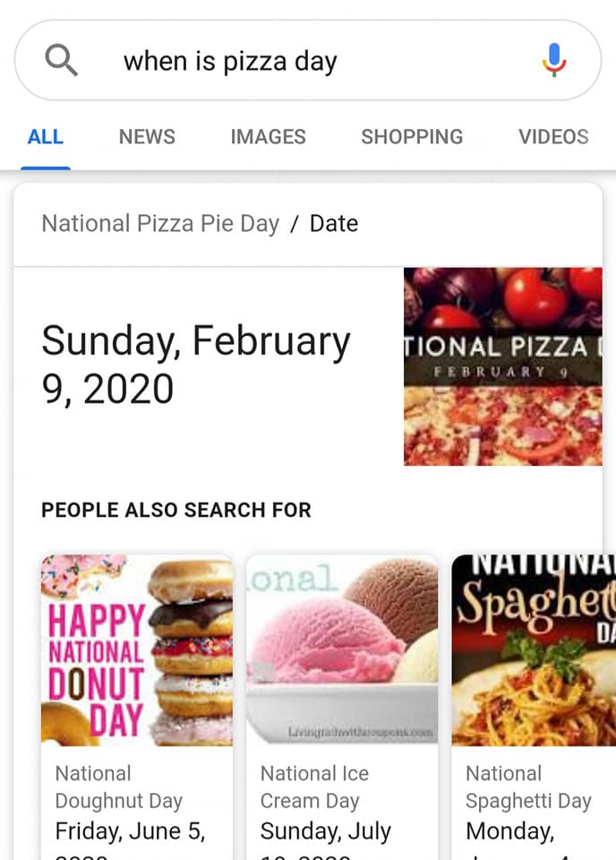Click the ice cream scoops image

[342, 650]
